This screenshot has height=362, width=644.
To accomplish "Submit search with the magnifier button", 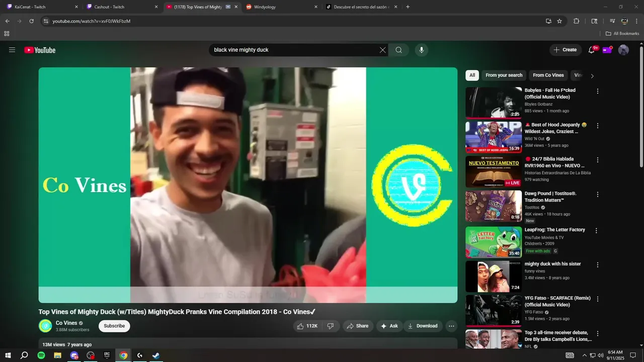I will click(x=398, y=50).
